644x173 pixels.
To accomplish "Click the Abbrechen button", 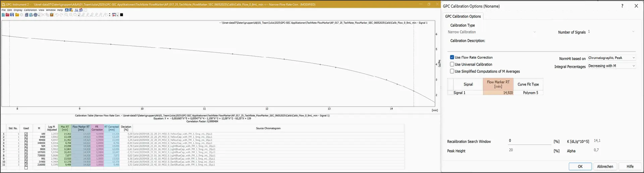I will [x=605, y=166].
